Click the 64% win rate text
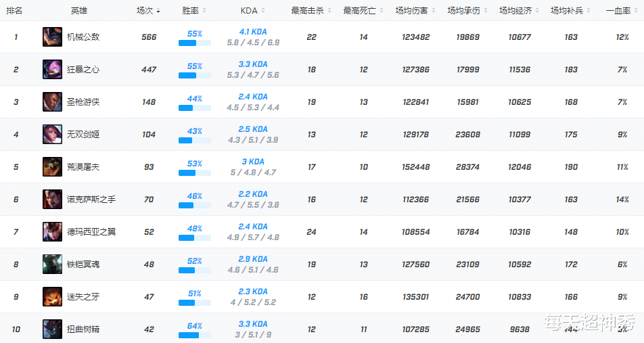The image size is (644, 343). [x=195, y=325]
